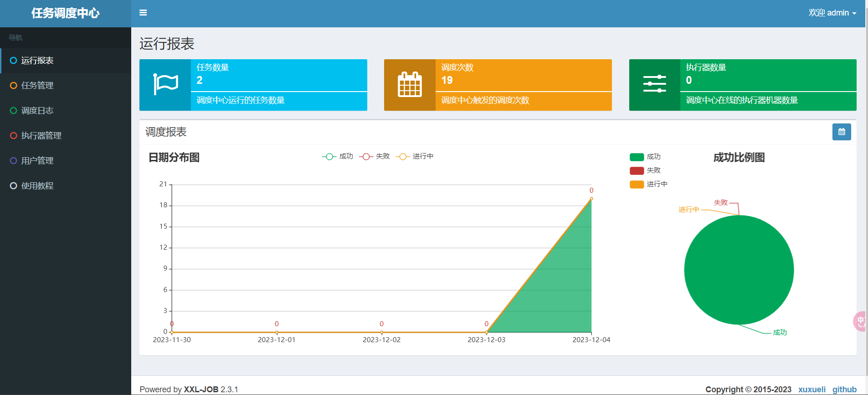Image resolution: width=868 pixels, height=395 pixels.
Task: Click text 调度中心运行的任务数量
Action: [241, 100]
